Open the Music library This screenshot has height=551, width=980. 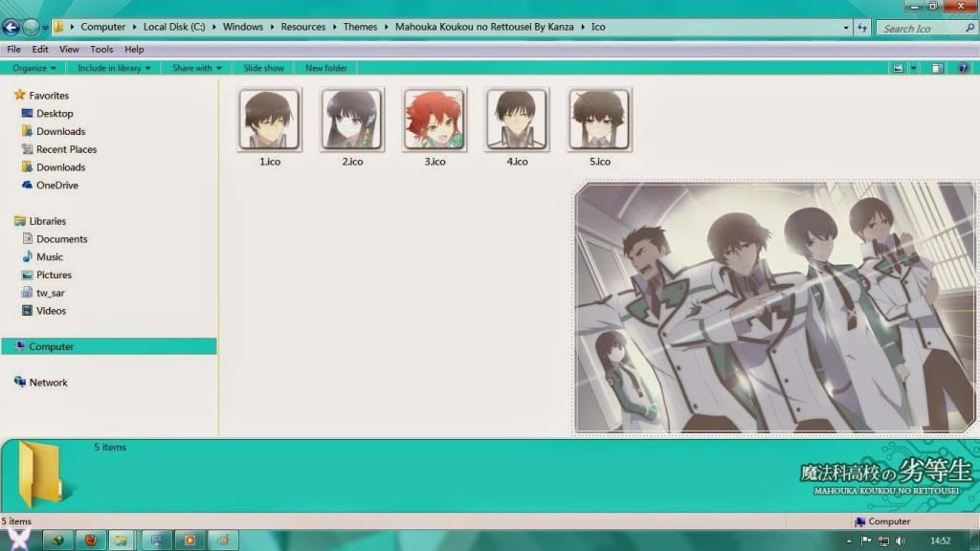pyautogui.click(x=50, y=257)
